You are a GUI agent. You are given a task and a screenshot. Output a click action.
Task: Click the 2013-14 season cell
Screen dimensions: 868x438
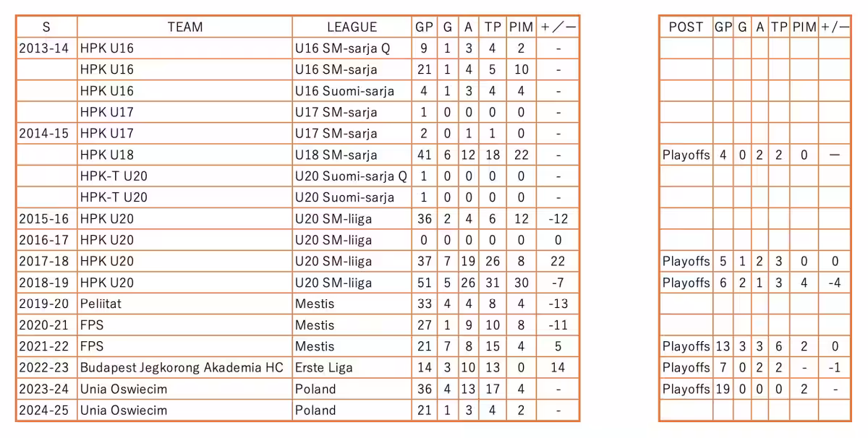tap(46, 48)
